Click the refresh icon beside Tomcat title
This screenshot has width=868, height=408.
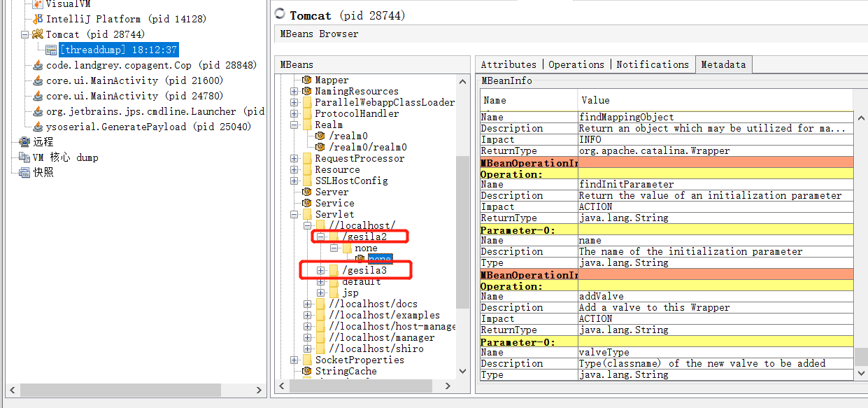click(280, 15)
